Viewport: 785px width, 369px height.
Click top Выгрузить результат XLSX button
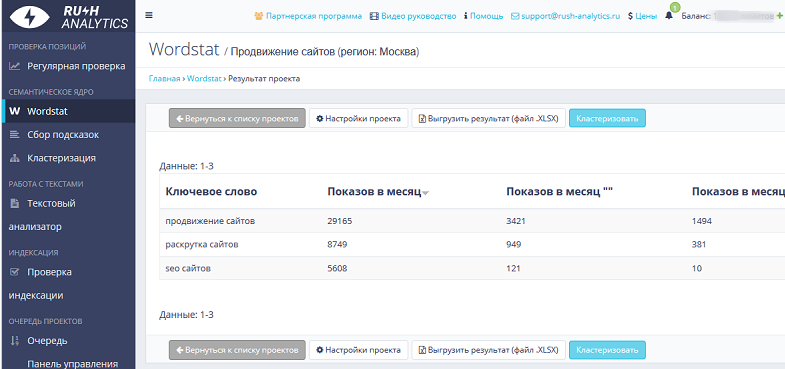point(489,119)
